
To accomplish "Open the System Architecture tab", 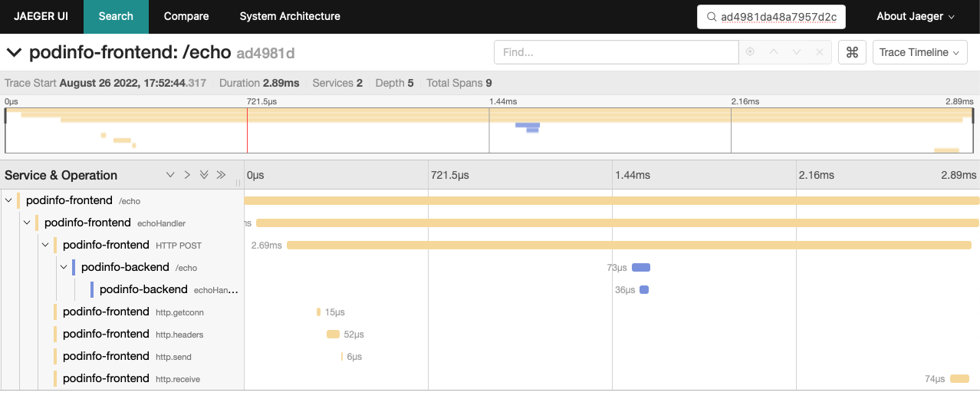I will click(289, 16).
